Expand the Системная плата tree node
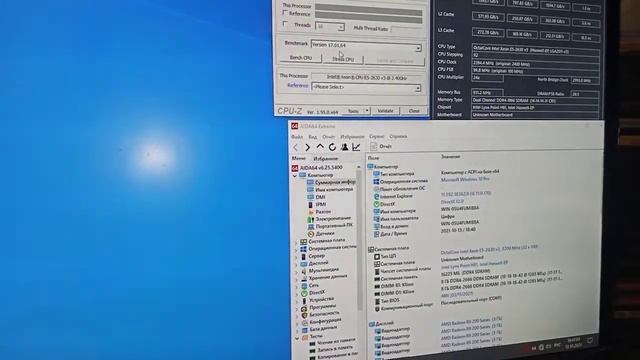 (x=296, y=242)
